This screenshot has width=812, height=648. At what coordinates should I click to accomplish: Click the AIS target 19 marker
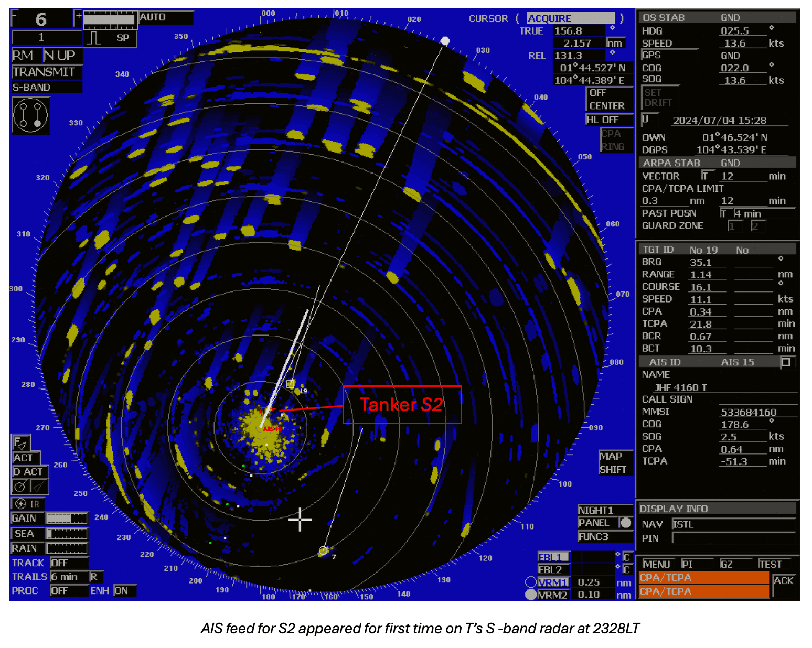(291, 384)
